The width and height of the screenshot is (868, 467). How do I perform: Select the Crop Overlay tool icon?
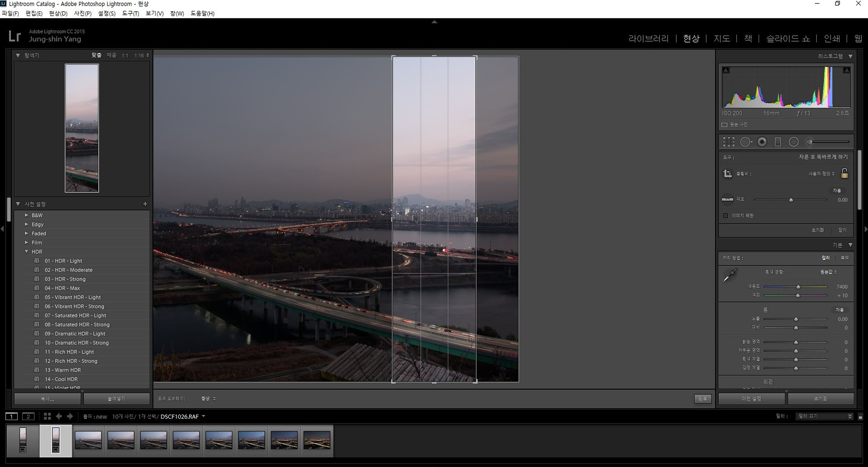point(729,142)
